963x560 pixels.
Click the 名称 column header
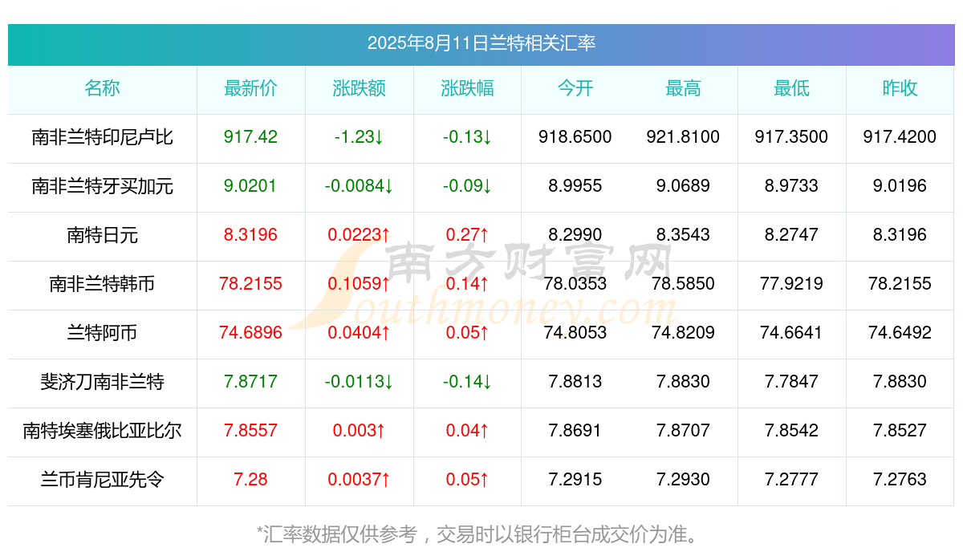(102, 88)
